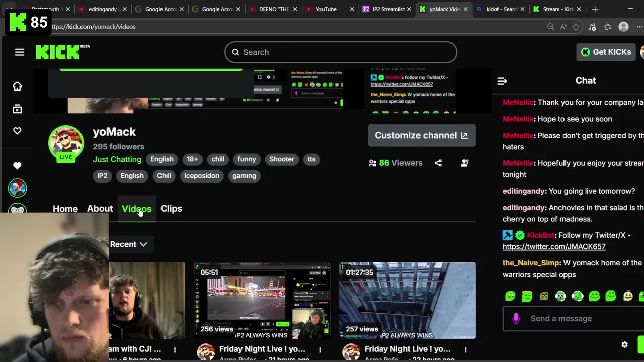Switch to the Home channel tab
The height and width of the screenshot is (362, 644).
coord(65,209)
